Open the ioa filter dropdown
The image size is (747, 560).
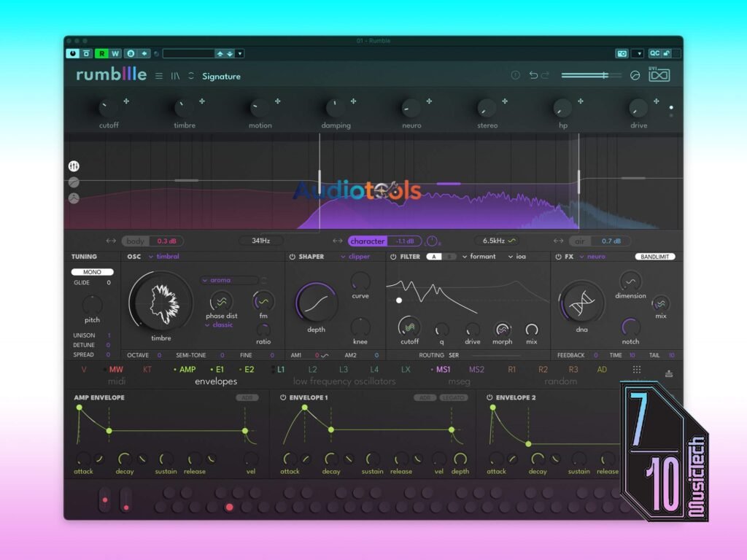[517, 257]
